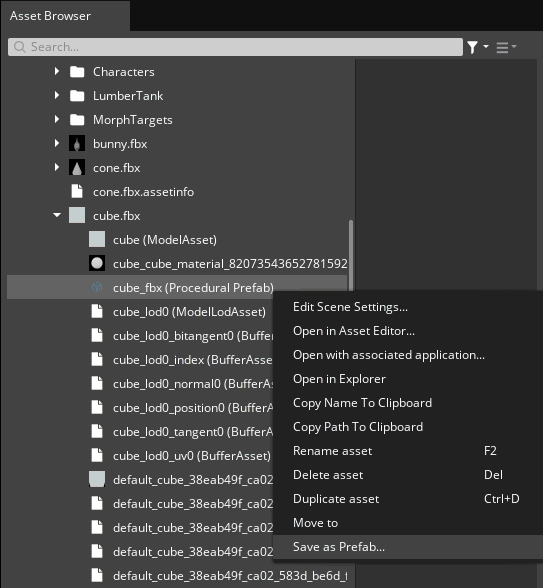Click the bunny.fbx thumbnail icon
The height and width of the screenshot is (588, 543).
click(x=77, y=144)
